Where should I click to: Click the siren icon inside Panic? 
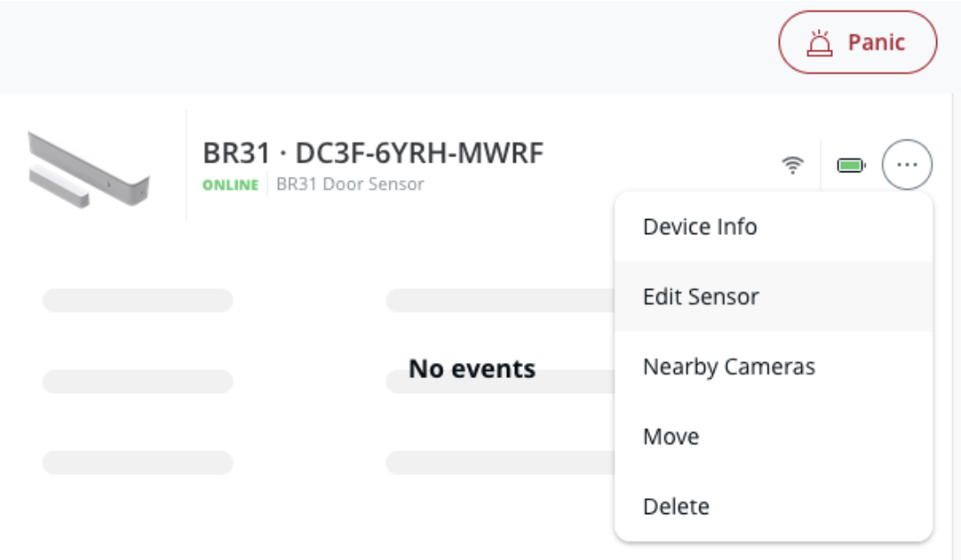(x=821, y=42)
